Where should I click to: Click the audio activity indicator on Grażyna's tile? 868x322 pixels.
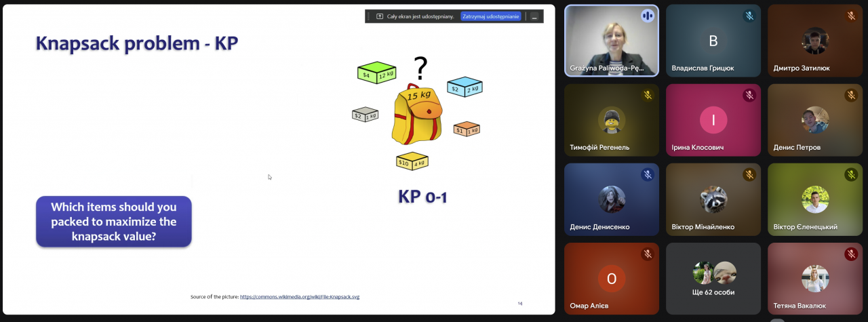click(647, 16)
